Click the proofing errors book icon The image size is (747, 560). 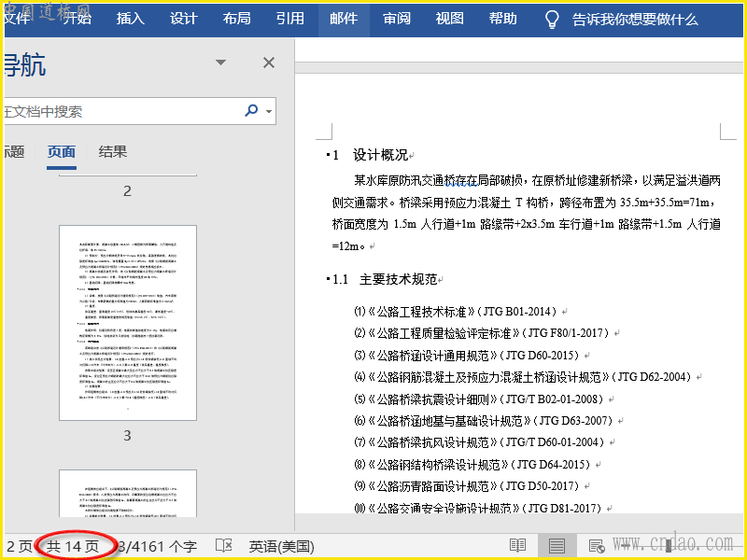pyautogui.click(x=223, y=546)
